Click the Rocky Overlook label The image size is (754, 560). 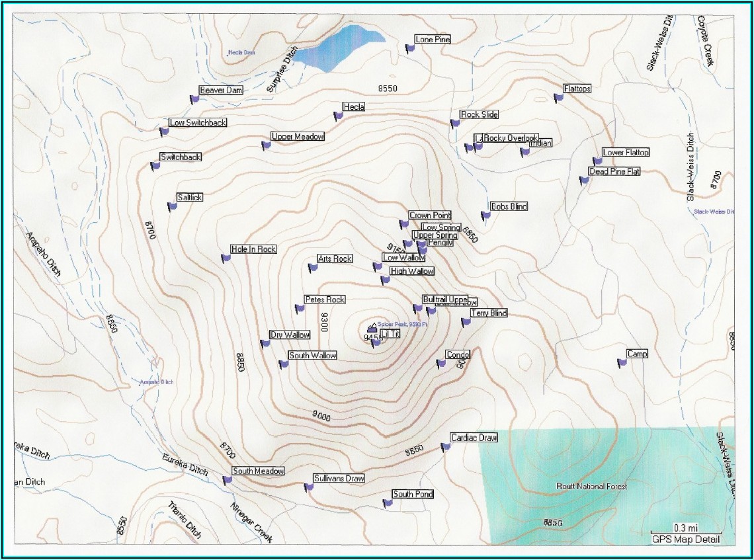coord(510,138)
